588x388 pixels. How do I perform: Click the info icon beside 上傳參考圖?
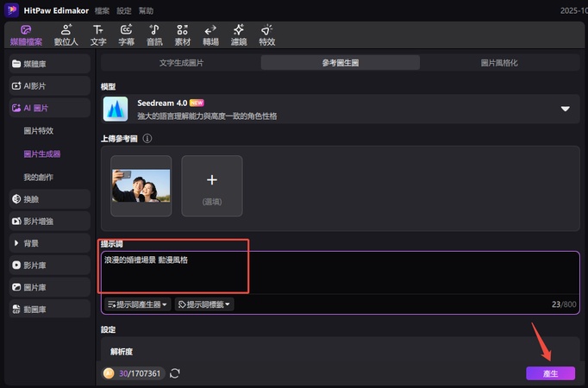147,138
